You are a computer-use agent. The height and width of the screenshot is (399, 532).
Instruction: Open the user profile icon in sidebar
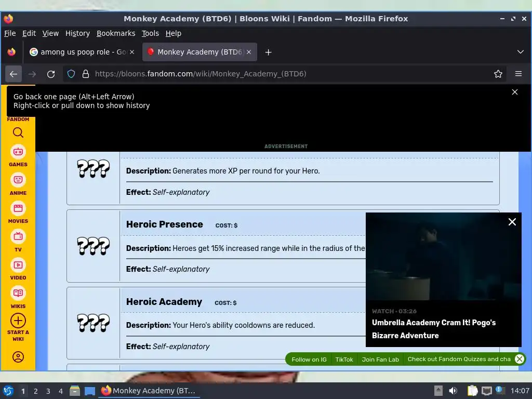18,357
